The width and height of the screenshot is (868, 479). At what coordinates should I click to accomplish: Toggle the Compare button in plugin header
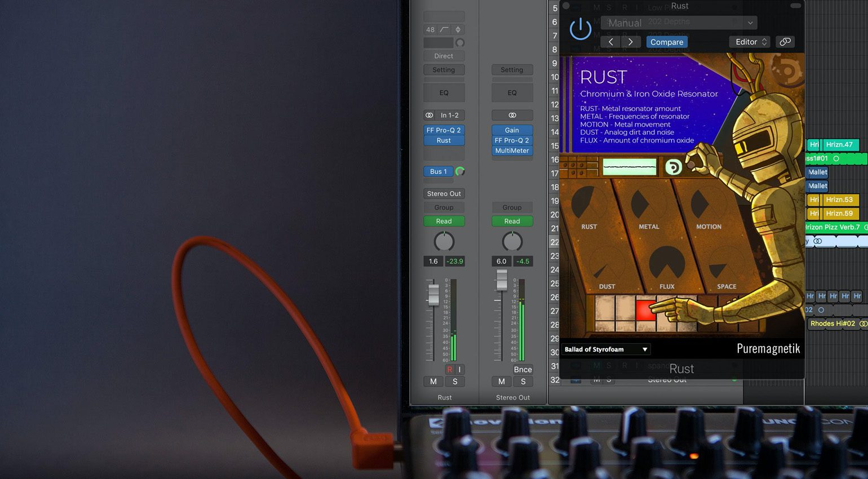click(x=667, y=42)
